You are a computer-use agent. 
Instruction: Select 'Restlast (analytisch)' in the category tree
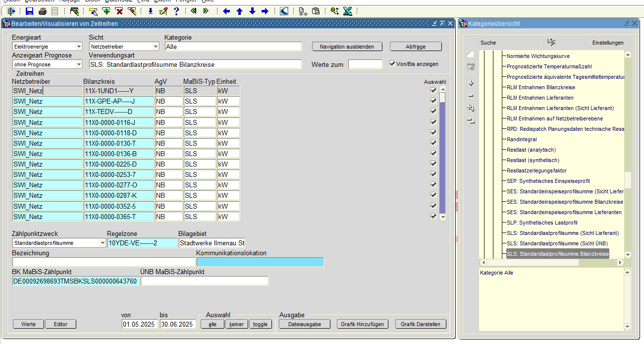[531, 150]
